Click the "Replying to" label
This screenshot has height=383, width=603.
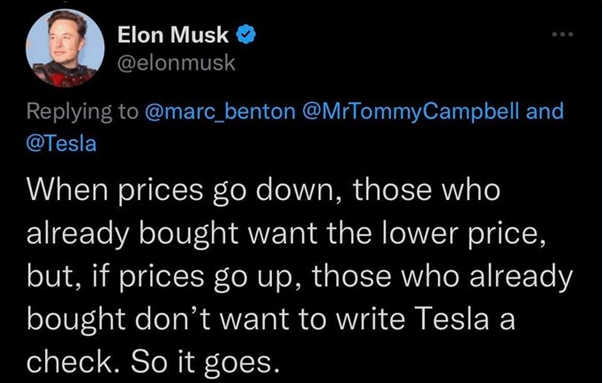coord(82,112)
